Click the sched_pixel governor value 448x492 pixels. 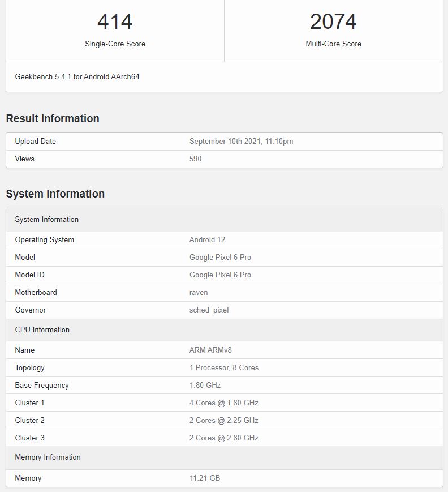(209, 310)
